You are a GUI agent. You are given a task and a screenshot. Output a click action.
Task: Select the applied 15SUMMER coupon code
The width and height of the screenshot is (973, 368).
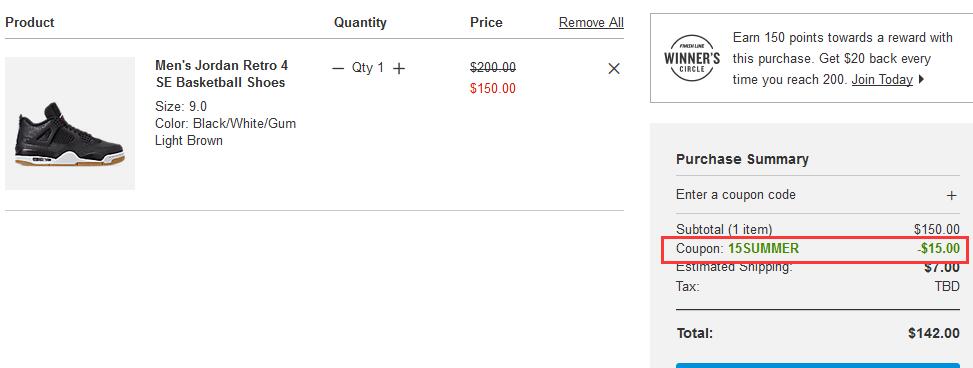click(x=763, y=249)
